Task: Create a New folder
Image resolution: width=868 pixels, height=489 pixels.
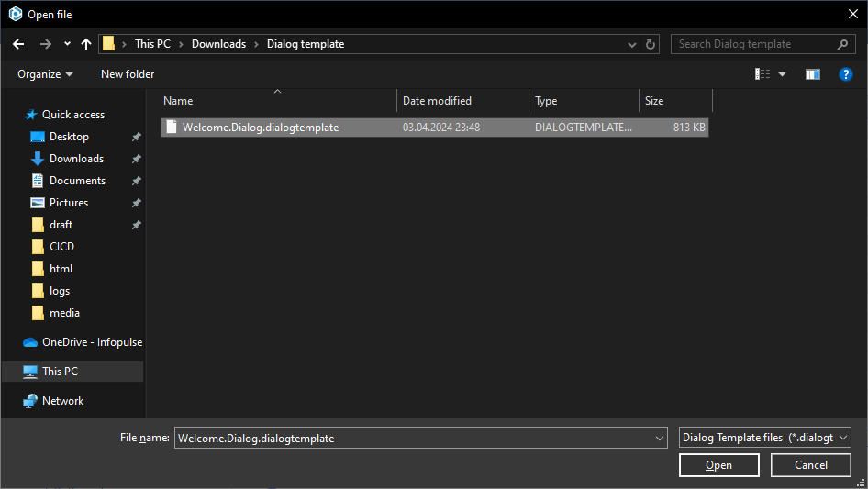Action: pos(128,74)
